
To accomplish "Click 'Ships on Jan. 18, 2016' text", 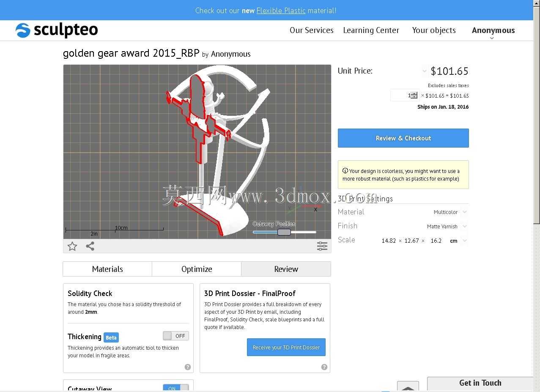I will tap(443, 107).
